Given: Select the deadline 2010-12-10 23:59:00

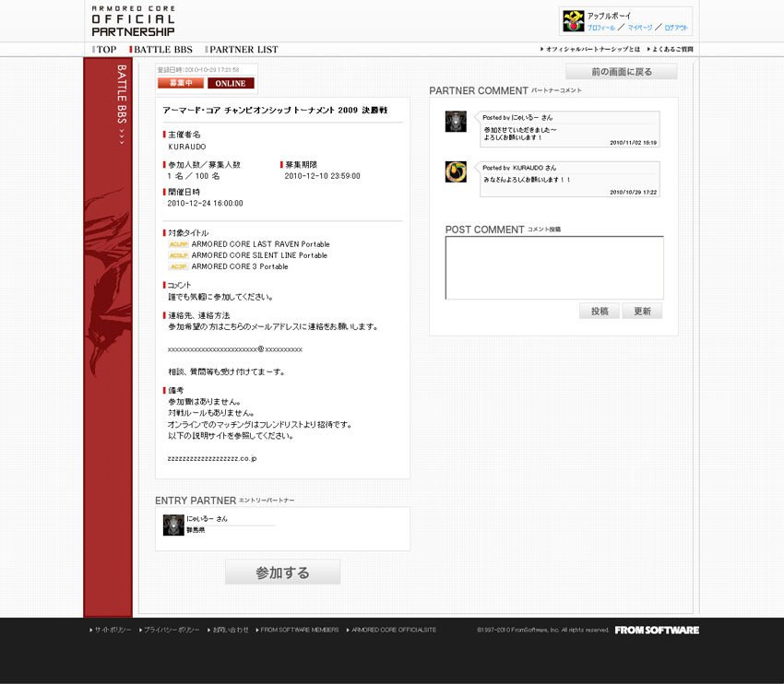Looking at the screenshot, I should [x=323, y=176].
